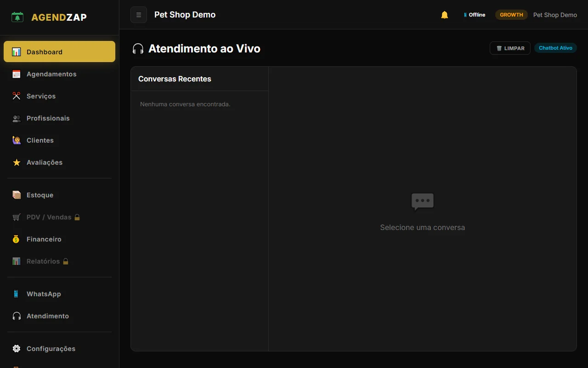Screen dimensions: 588x368
Task: Click the notification bell icon
Action: coord(444,15)
